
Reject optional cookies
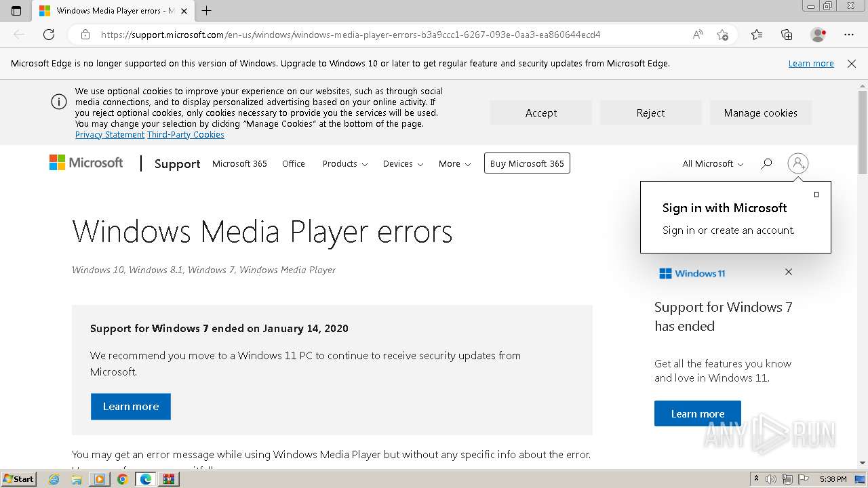coord(650,113)
